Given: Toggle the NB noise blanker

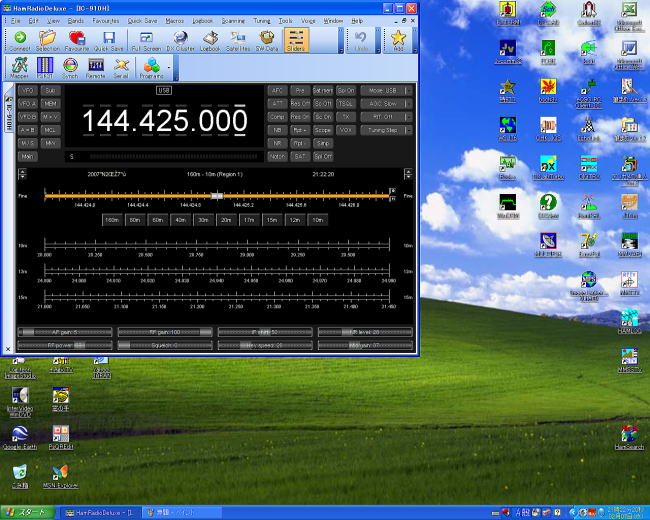Looking at the screenshot, I should point(277,130).
